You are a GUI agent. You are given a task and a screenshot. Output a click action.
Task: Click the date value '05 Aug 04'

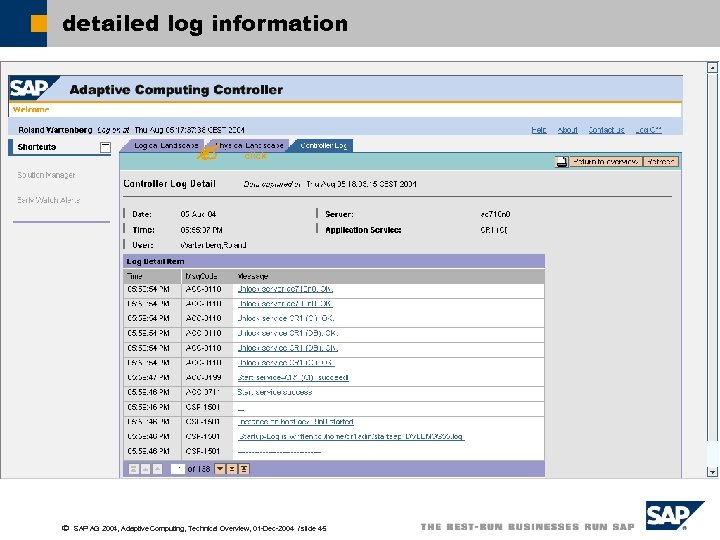click(198, 214)
